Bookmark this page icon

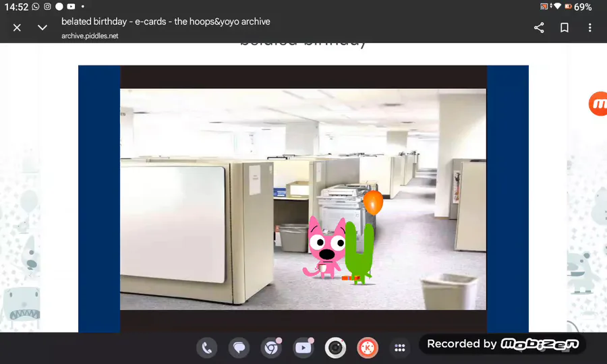[x=565, y=28]
